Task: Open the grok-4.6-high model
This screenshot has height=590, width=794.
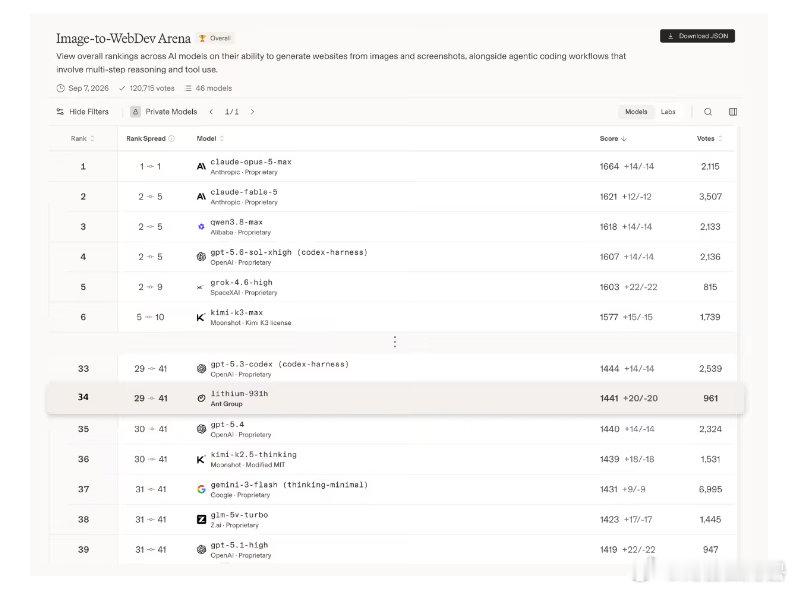Action: (x=242, y=283)
